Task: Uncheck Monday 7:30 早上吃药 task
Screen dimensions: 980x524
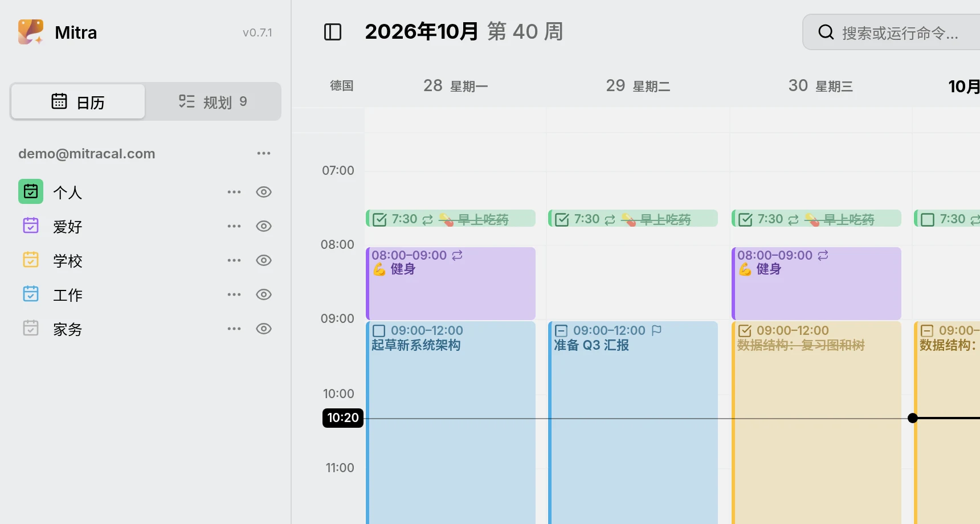Action: [379, 219]
